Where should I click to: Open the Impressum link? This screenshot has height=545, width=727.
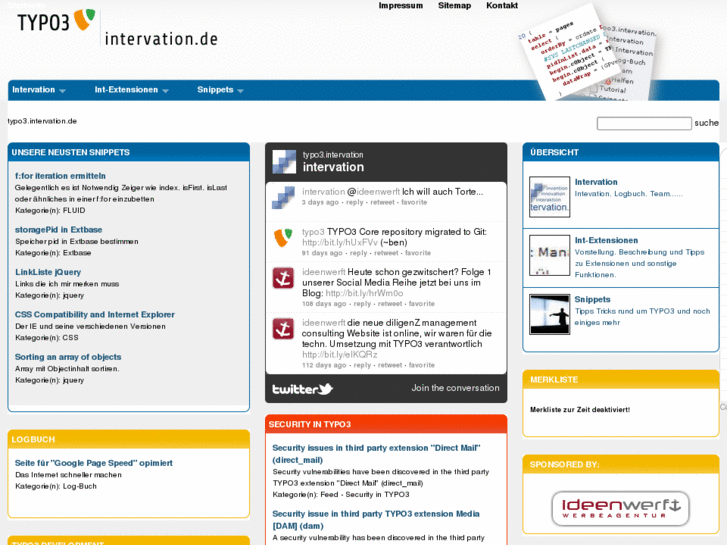401,6
